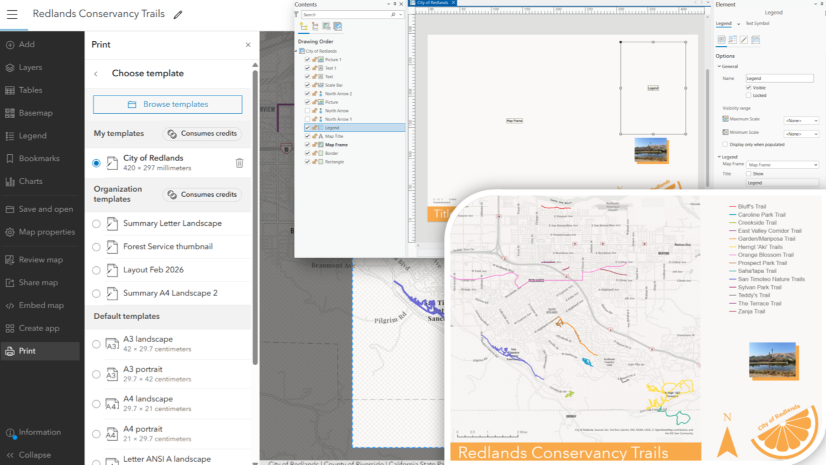
Task: Select the A4 landscape template
Action: (x=96, y=404)
